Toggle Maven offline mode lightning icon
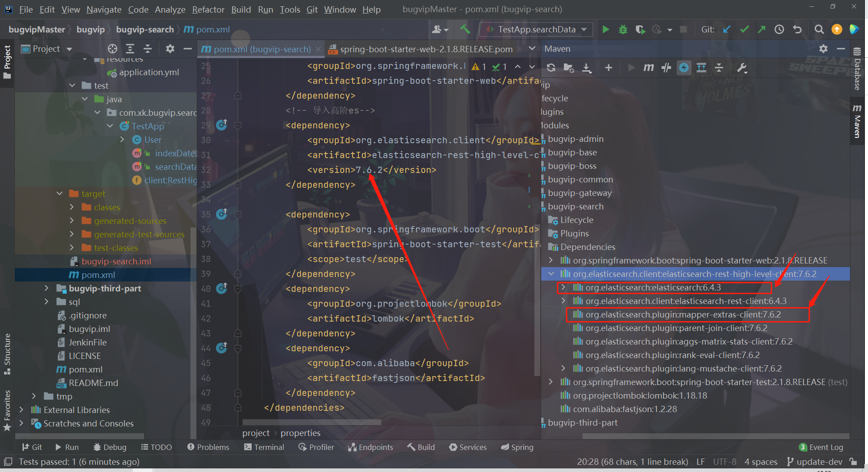The width and height of the screenshot is (868, 472). (x=684, y=68)
